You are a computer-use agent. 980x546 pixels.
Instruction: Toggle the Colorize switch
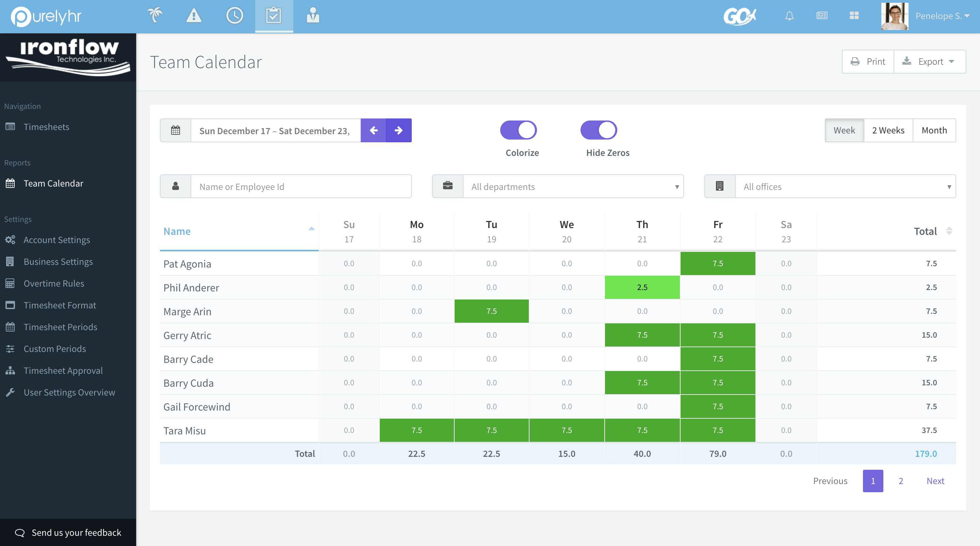(518, 130)
